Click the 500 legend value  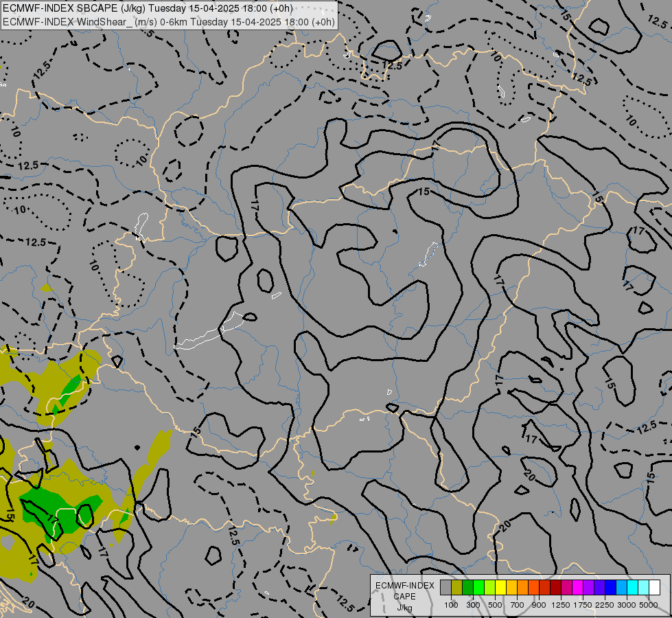point(495,605)
